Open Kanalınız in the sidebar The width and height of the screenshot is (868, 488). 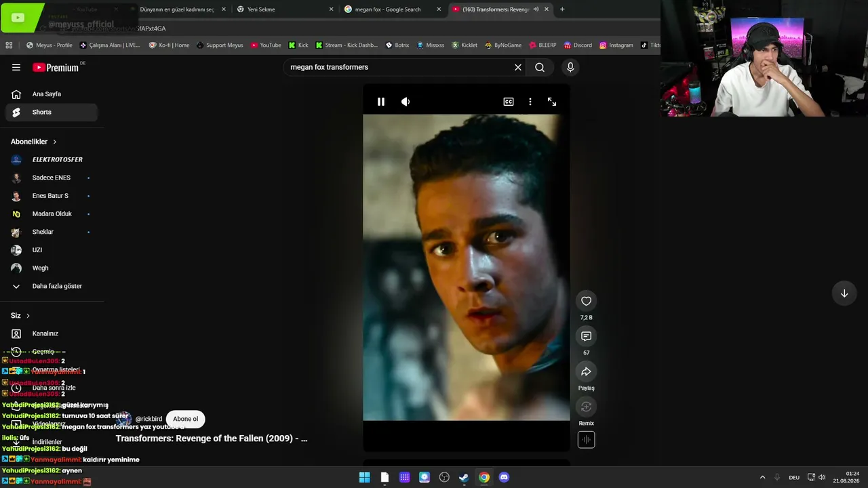pyautogui.click(x=52, y=333)
